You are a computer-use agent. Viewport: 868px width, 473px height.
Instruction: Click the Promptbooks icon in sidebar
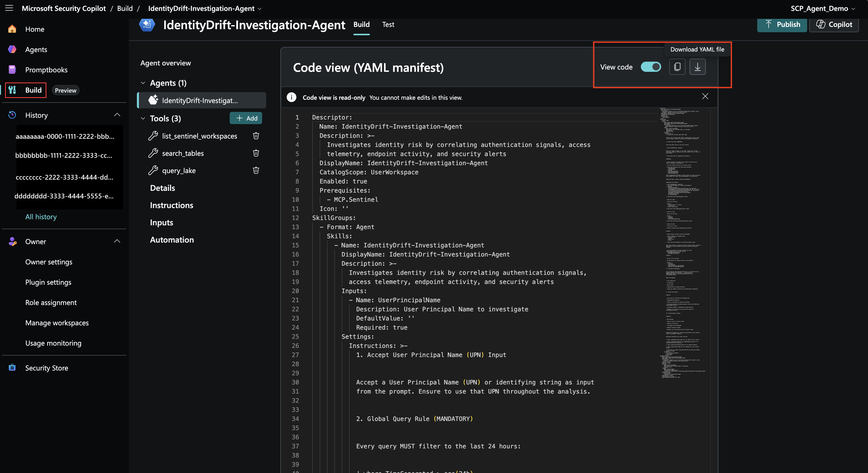click(12, 70)
